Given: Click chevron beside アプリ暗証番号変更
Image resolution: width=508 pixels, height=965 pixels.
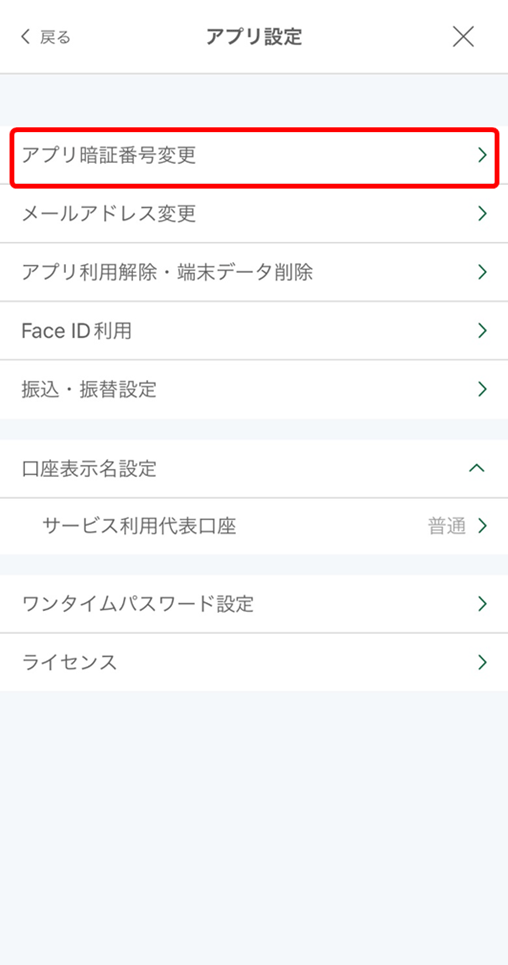Looking at the screenshot, I should pos(482,156).
